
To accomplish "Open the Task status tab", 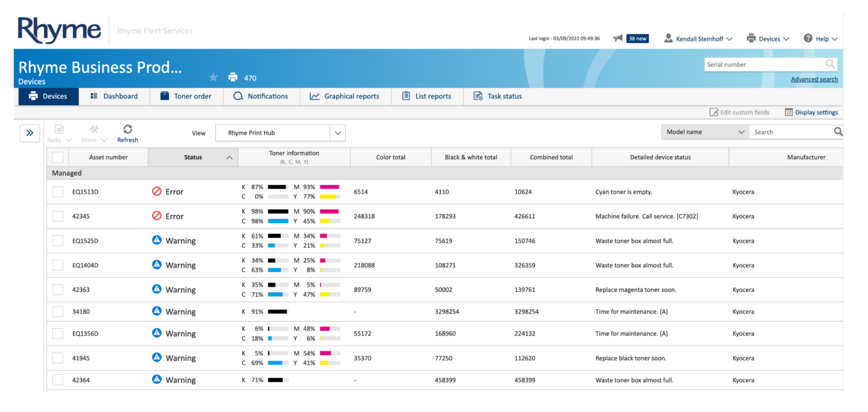I will tap(498, 96).
